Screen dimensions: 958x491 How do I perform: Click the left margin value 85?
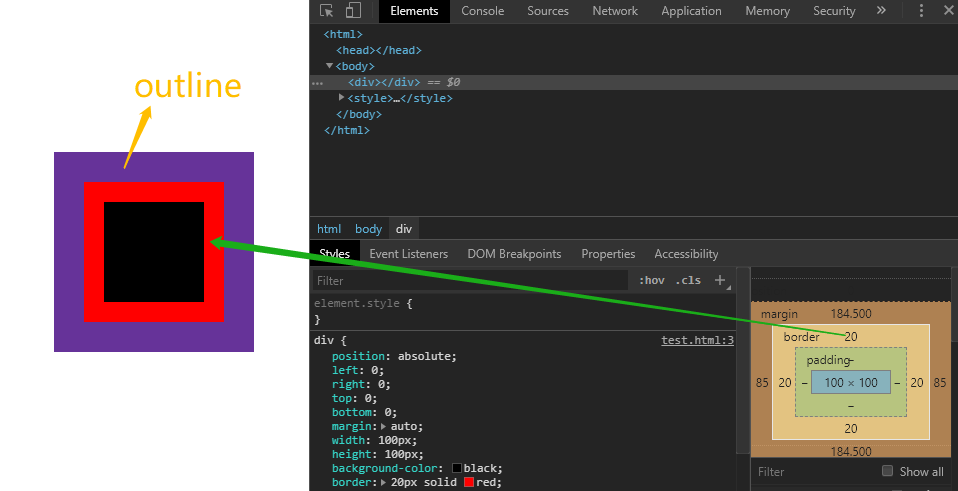pos(762,383)
